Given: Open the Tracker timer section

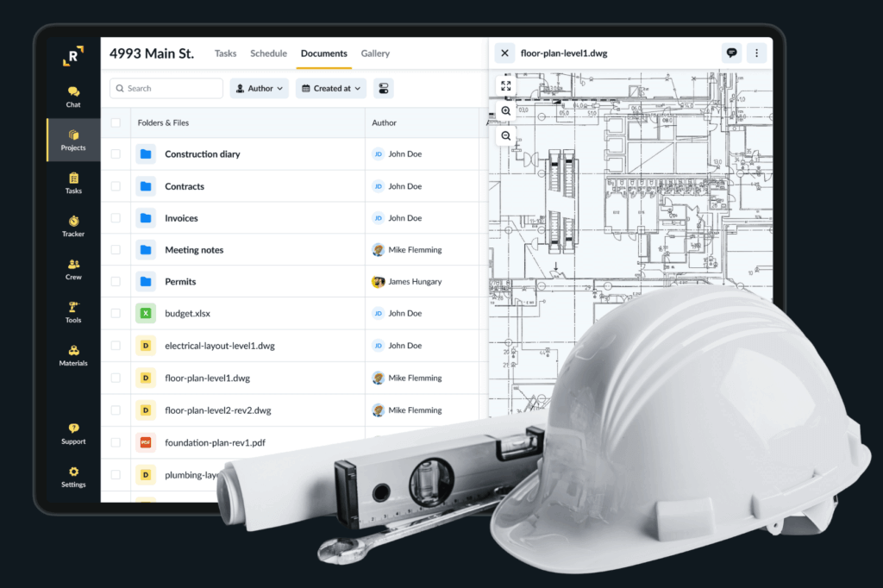Looking at the screenshot, I should 73,226.
